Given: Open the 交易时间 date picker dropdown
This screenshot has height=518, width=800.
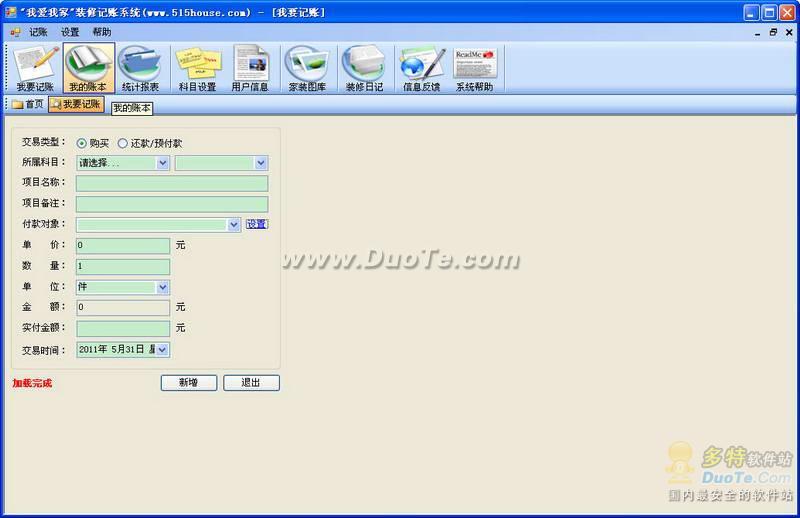Looking at the screenshot, I should pyautogui.click(x=162, y=350).
